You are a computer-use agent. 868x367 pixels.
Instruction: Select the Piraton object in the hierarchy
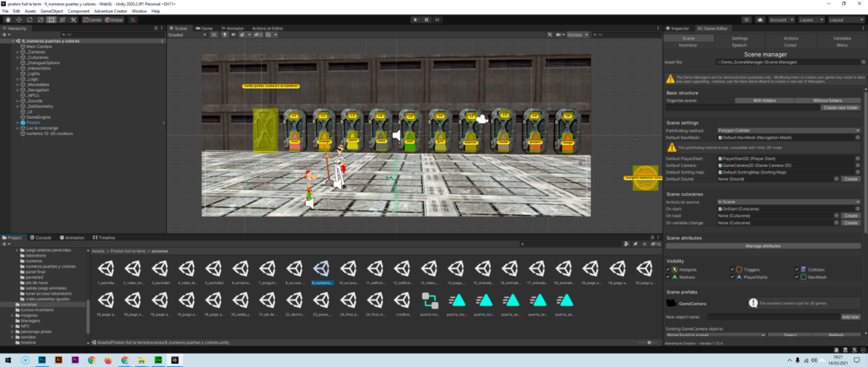pyautogui.click(x=34, y=122)
